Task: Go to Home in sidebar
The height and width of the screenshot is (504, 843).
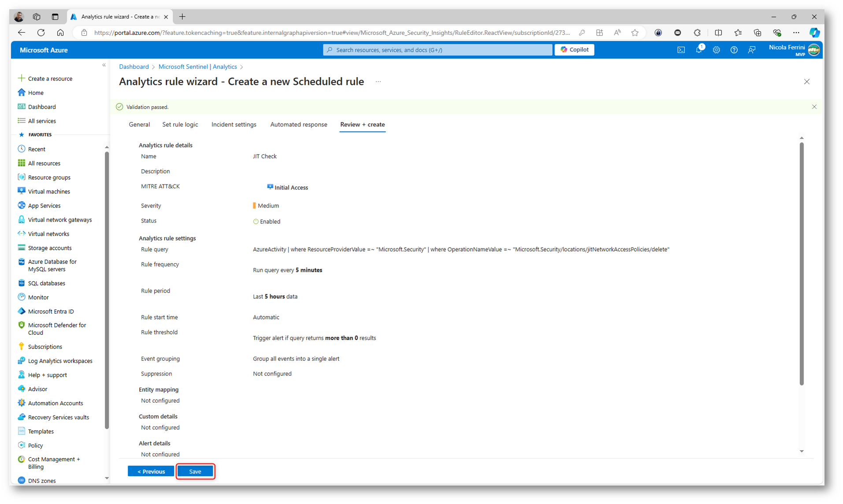Action: click(36, 93)
